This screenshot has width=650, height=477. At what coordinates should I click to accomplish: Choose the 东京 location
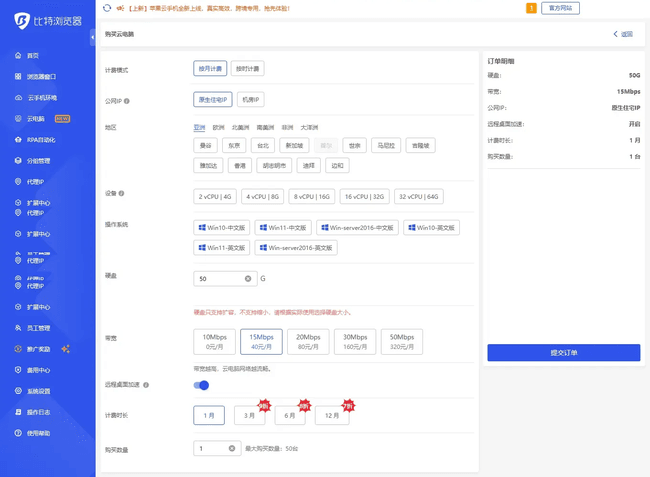[234, 145]
